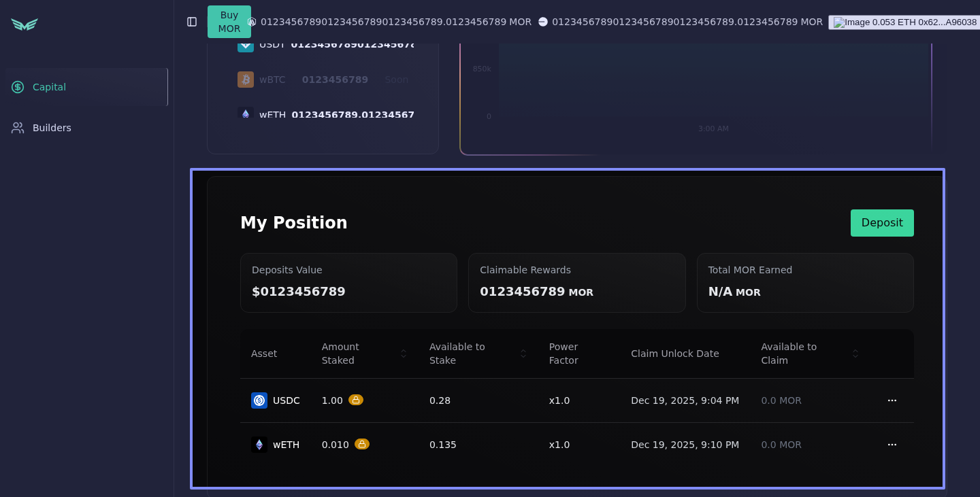The height and width of the screenshot is (497, 980).
Task: Click the wBTC bitcoin icon
Action: tap(246, 80)
